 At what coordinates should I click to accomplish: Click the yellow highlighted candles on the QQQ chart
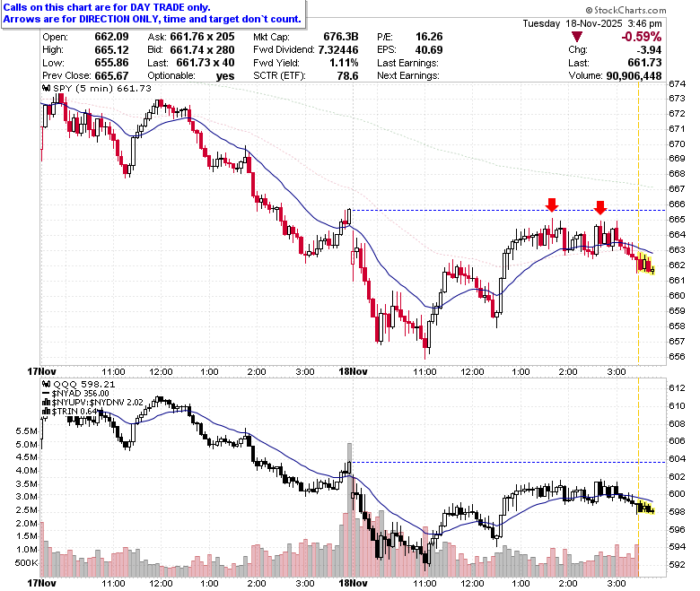click(x=646, y=508)
